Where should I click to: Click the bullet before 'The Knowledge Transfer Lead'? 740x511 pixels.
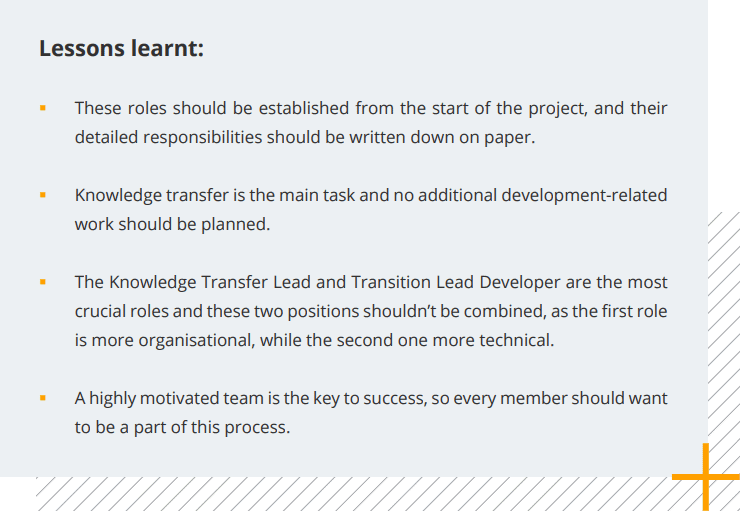click(x=43, y=282)
